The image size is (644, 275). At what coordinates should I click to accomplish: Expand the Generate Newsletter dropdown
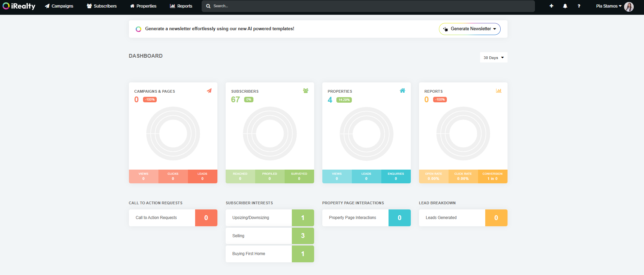point(470,29)
